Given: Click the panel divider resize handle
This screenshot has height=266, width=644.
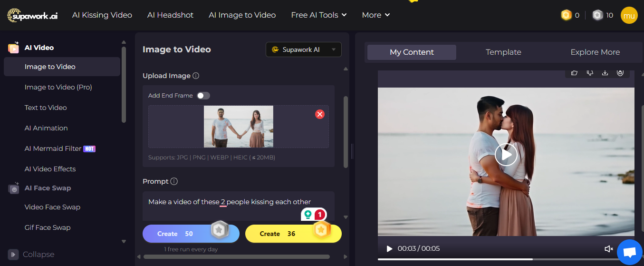Looking at the screenshot, I should pos(352,151).
